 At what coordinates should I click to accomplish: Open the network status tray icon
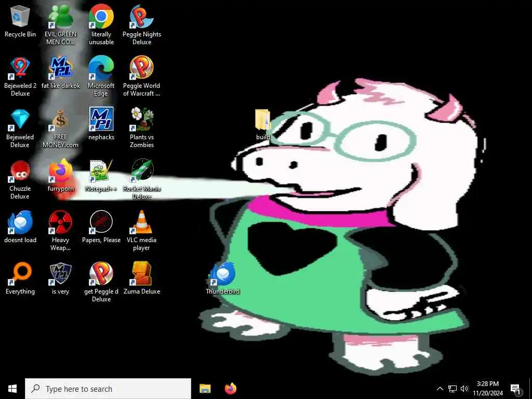(x=453, y=389)
